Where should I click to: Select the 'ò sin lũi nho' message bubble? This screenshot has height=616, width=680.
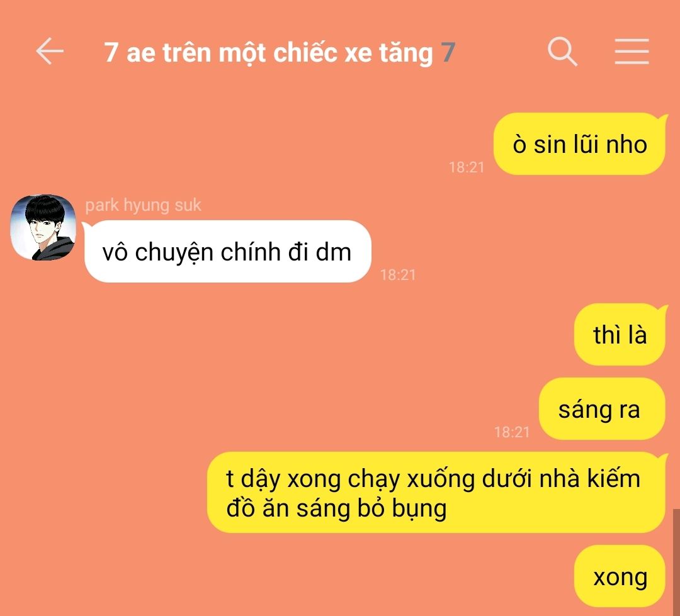pos(579,144)
